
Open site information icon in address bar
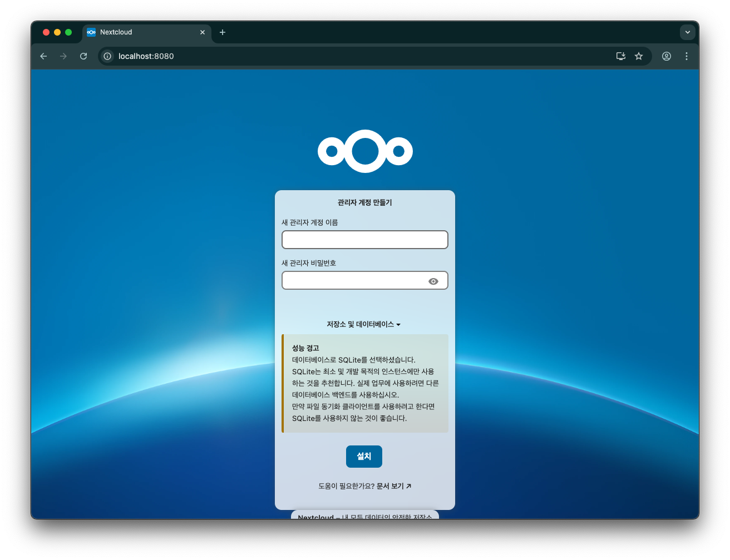point(107,56)
